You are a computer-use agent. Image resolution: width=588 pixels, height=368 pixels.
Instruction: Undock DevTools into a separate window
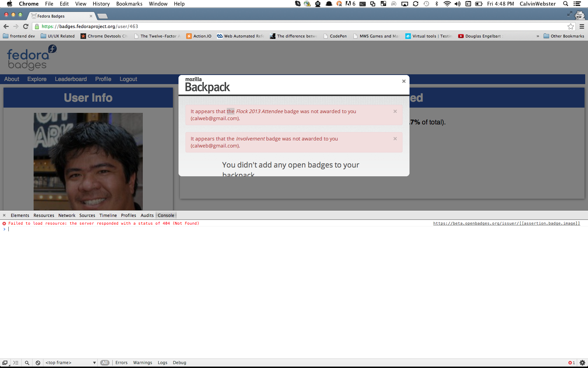pyautogui.click(x=5, y=363)
